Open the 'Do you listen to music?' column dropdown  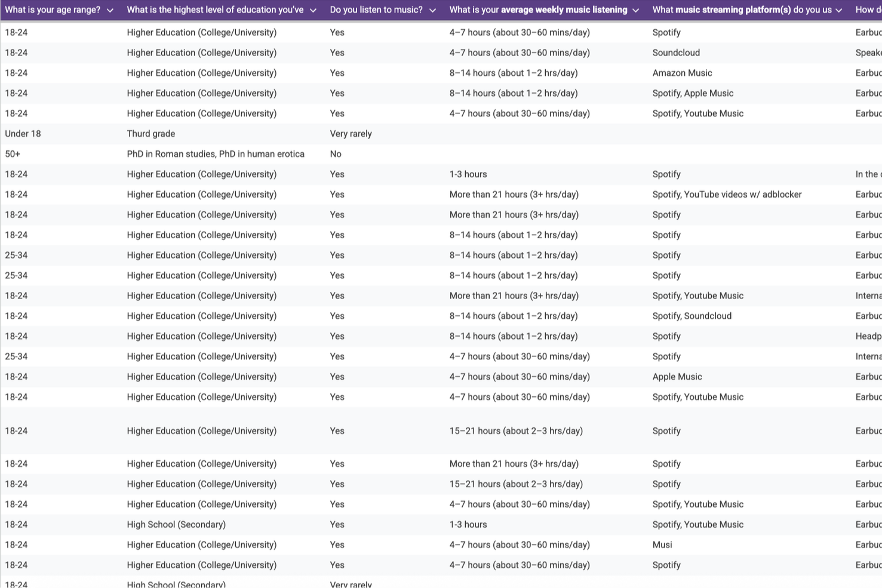coord(432,10)
